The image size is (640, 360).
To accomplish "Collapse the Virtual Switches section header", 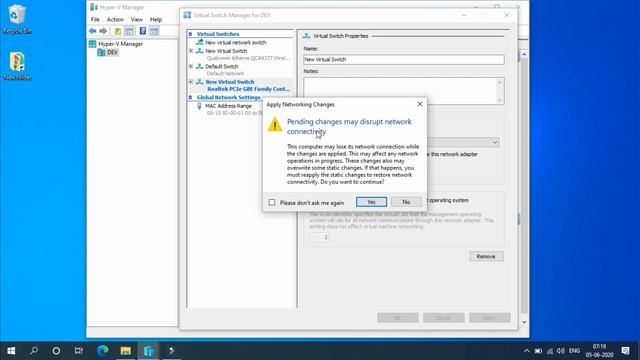I will (190, 34).
